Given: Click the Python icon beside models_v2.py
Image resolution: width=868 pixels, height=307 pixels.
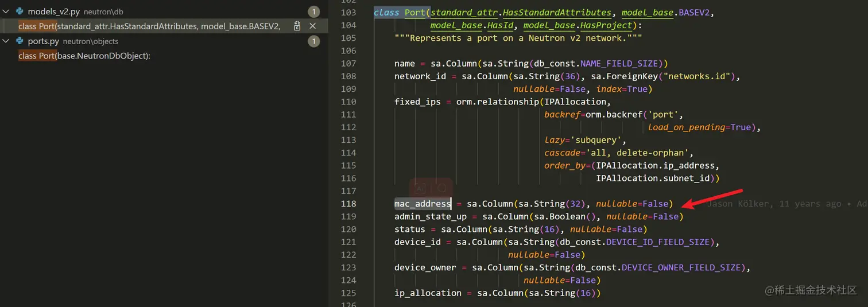Looking at the screenshot, I should click(20, 11).
